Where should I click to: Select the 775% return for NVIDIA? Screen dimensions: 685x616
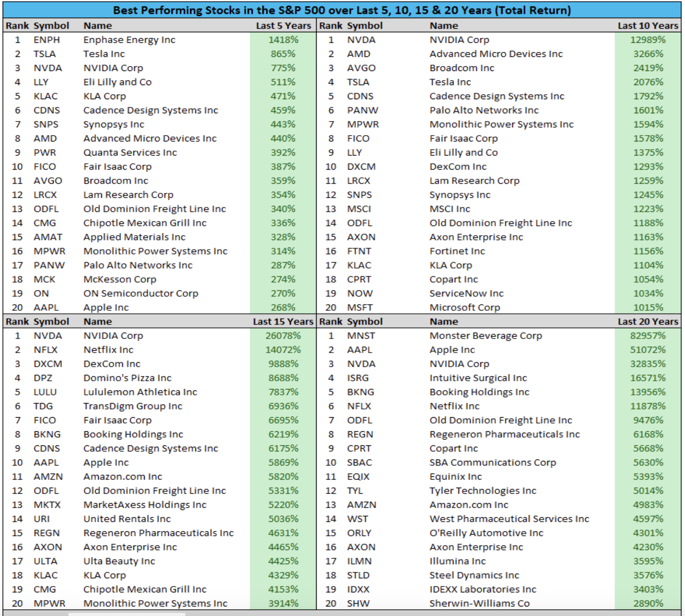point(283,68)
